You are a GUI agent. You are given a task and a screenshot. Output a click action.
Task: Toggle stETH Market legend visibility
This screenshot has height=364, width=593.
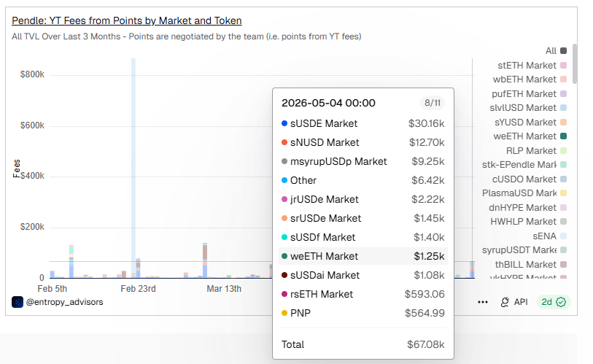pos(532,65)
